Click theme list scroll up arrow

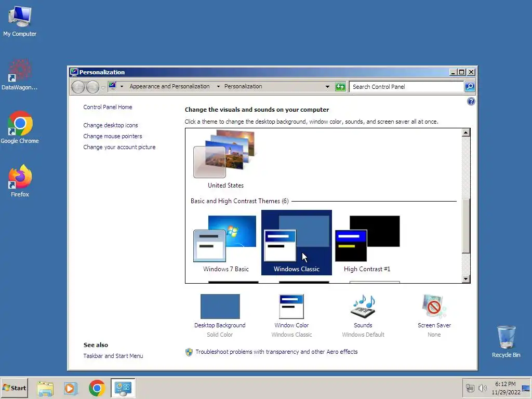[x=466, y=132]
